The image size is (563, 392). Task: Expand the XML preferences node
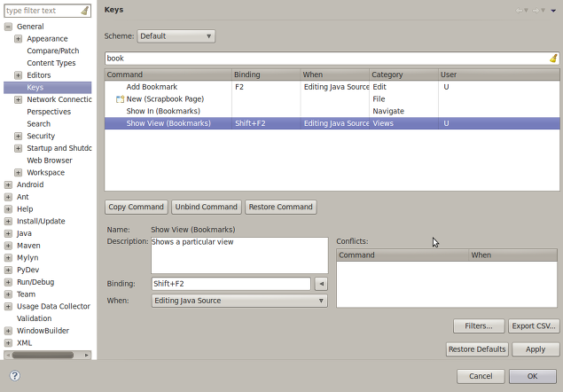(8, 342)
